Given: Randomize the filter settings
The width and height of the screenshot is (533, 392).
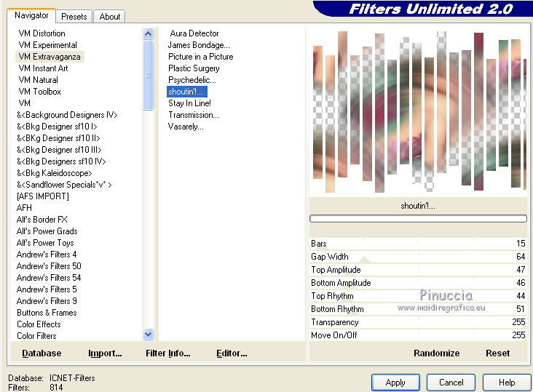Looking at the screenshot, I should [x=436, y=353].
